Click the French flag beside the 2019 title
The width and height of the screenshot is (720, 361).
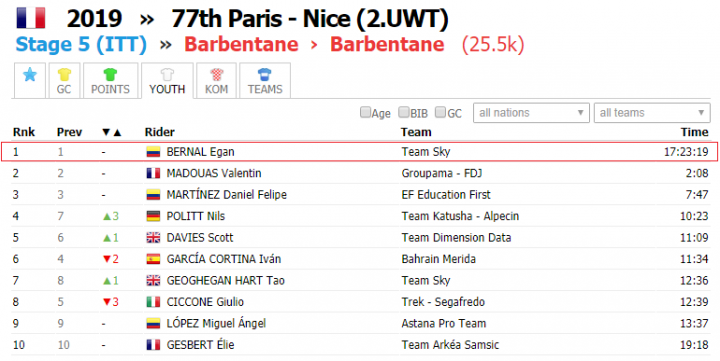(x=31, y=18)
